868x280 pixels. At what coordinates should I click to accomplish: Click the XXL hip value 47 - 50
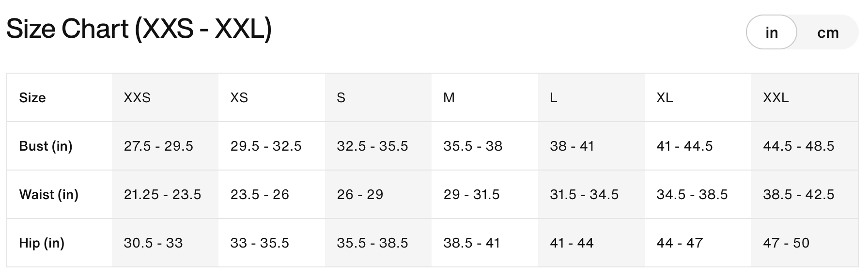(x=786, y=243)
